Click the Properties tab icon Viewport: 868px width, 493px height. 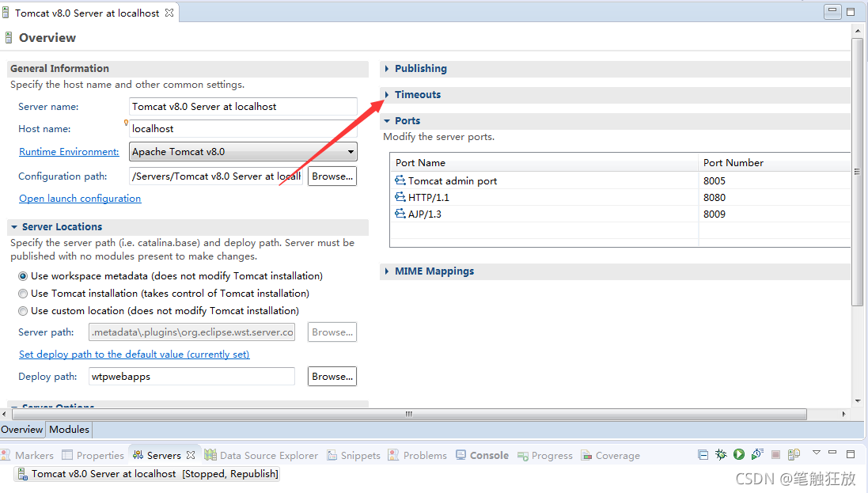coord(67,455)
